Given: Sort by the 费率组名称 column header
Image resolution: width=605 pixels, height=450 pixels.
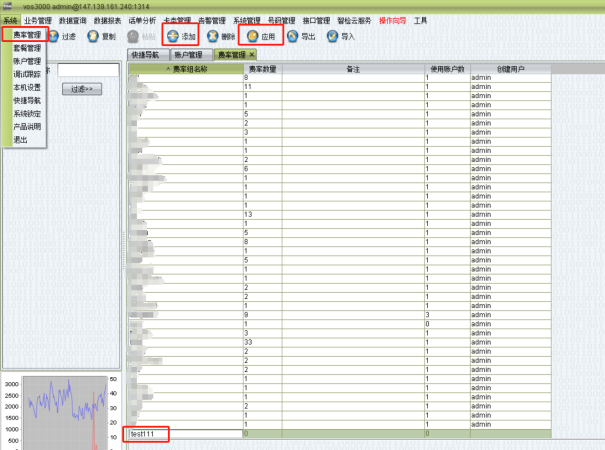Looking at the screenshot, I should coord(185,69).
